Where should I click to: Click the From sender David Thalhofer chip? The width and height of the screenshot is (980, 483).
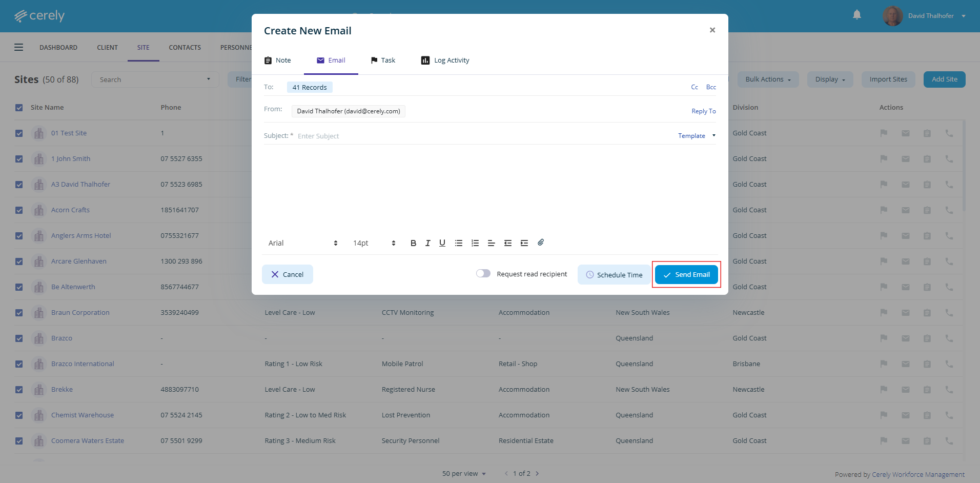click(349, 111)
